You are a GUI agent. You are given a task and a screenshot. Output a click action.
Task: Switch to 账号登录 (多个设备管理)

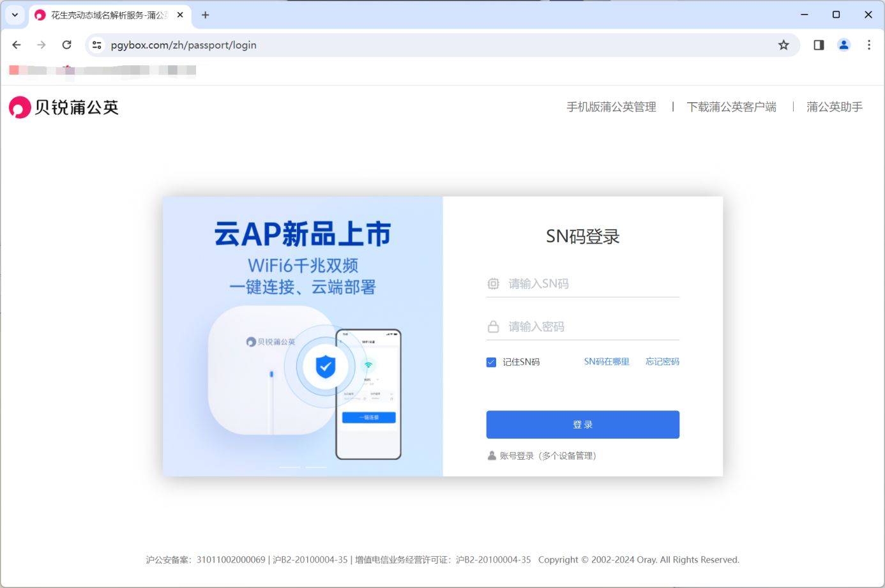pos(541,456)
